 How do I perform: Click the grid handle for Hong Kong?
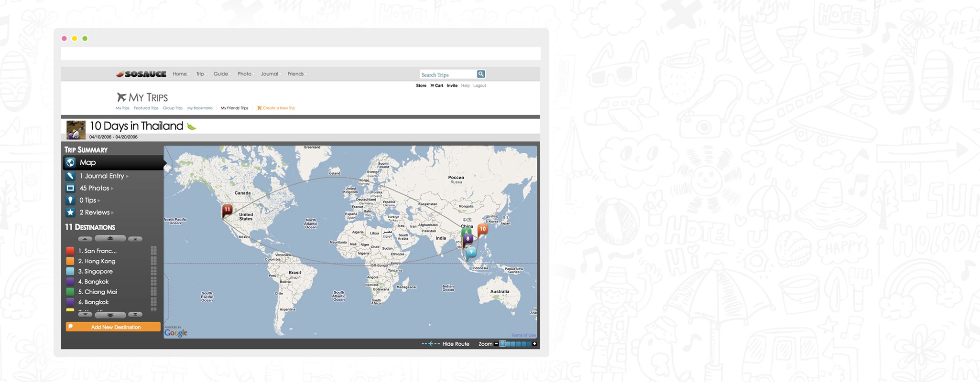(153, 261)
